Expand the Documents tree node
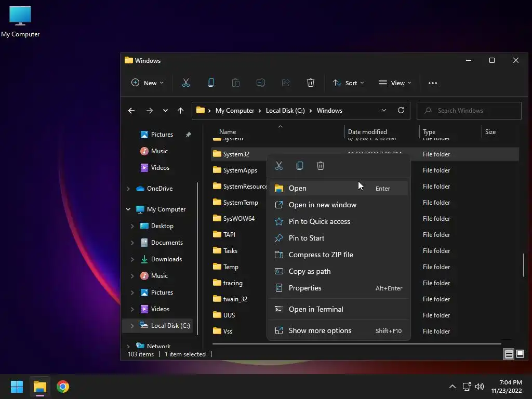The height and width of the screenshot is (399, 532). 132,243
